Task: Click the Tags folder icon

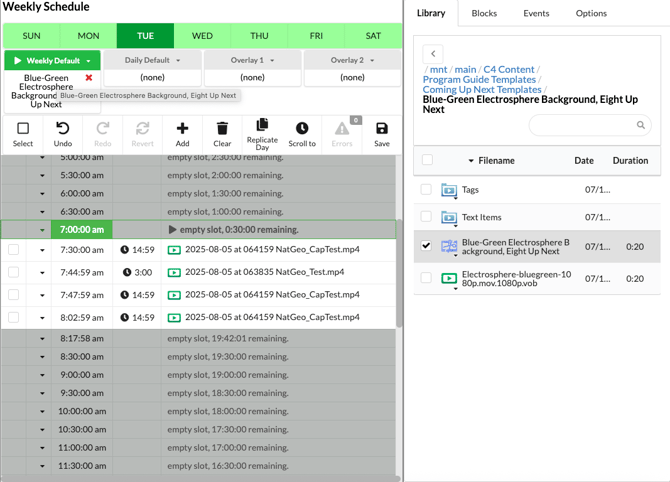Action: [449, 190]
